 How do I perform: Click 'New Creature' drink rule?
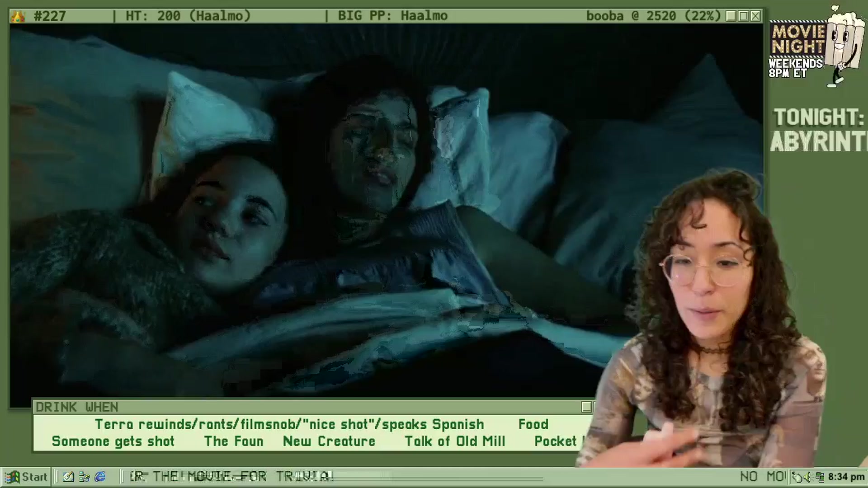click(329, 441)
